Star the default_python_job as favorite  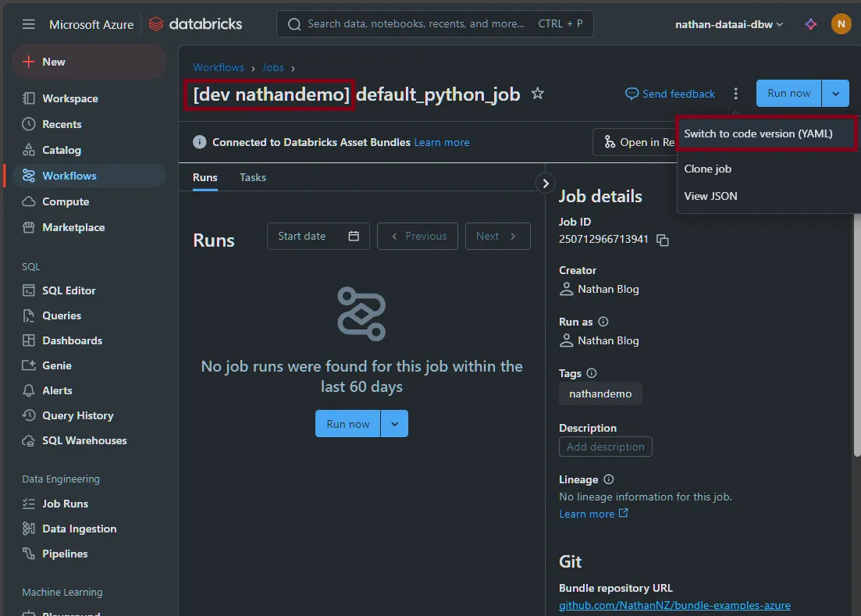pos(537,94)
